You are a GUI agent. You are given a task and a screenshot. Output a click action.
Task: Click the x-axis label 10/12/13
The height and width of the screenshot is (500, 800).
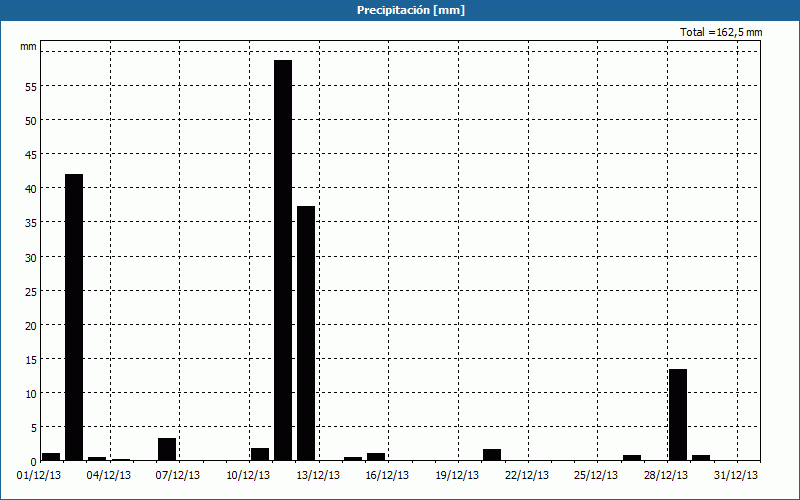tap(248, 476)
